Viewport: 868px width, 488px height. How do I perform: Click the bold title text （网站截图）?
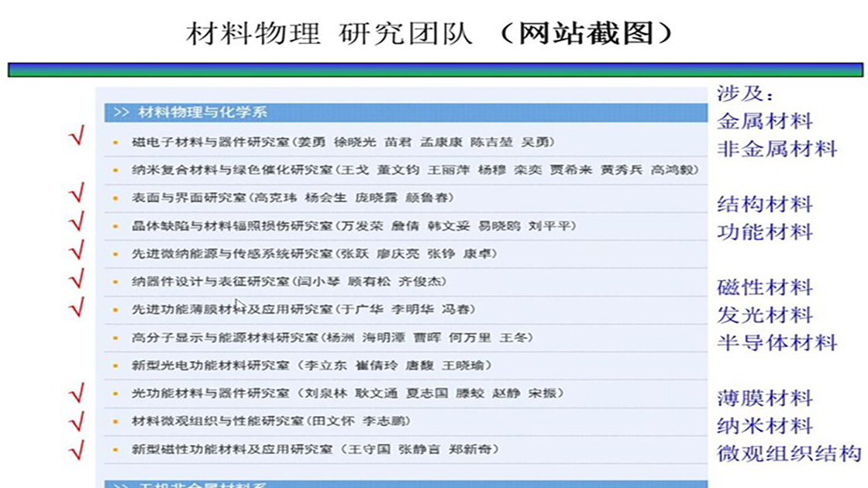point(586,33)
